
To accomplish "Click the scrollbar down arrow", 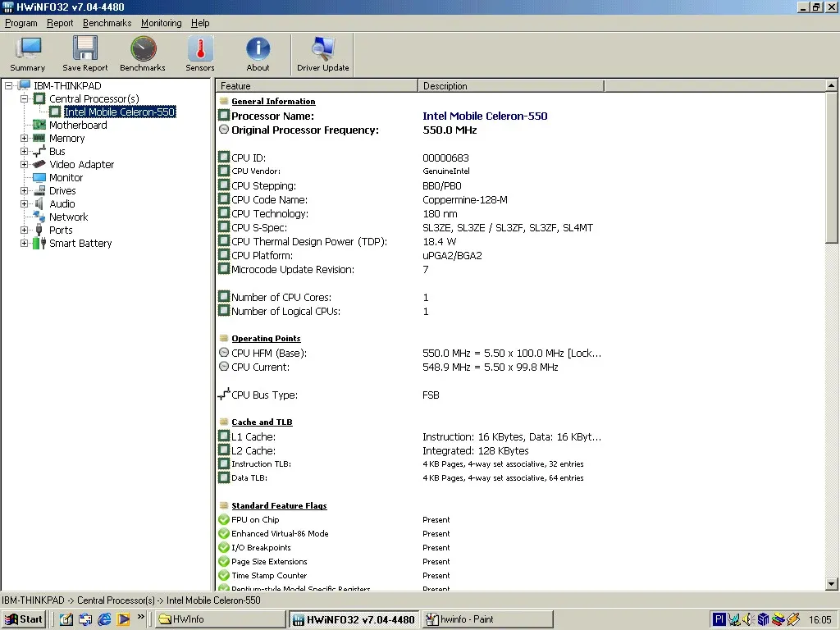I will (x=831, y=584).
